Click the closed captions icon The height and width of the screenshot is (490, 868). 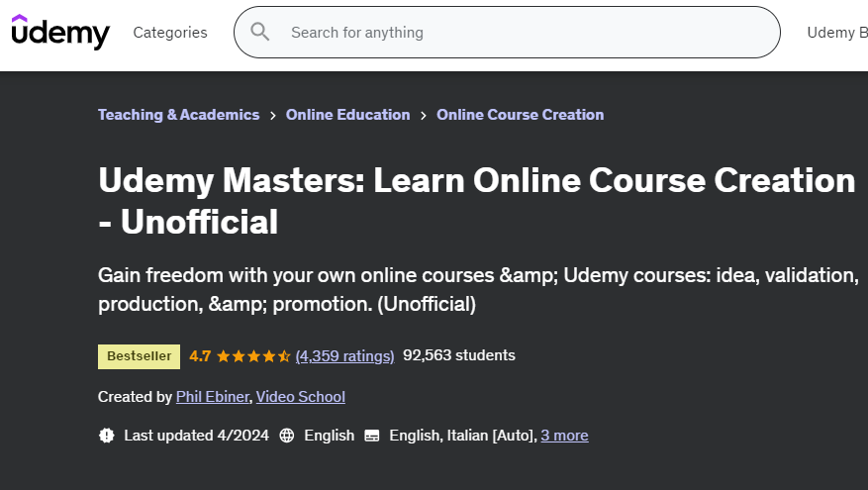pyautogui.click(x=372, y=436)
